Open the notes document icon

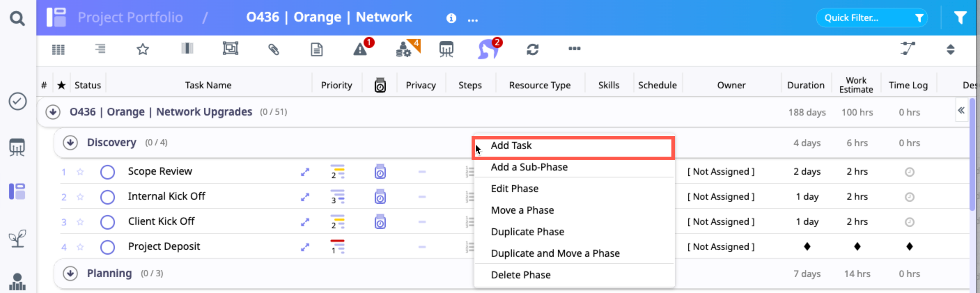tap(317, 49)
